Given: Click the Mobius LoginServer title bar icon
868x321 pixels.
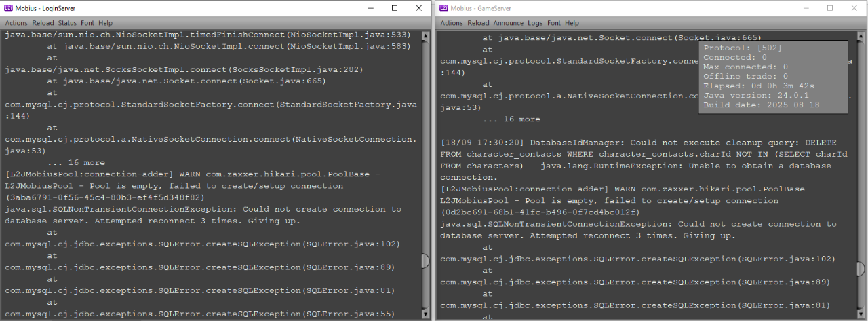Looking at the screenshot, I should [x=9, y=8].
